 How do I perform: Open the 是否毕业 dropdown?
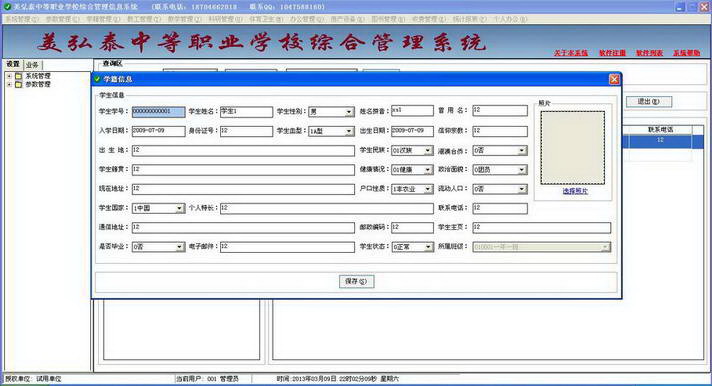179,247
